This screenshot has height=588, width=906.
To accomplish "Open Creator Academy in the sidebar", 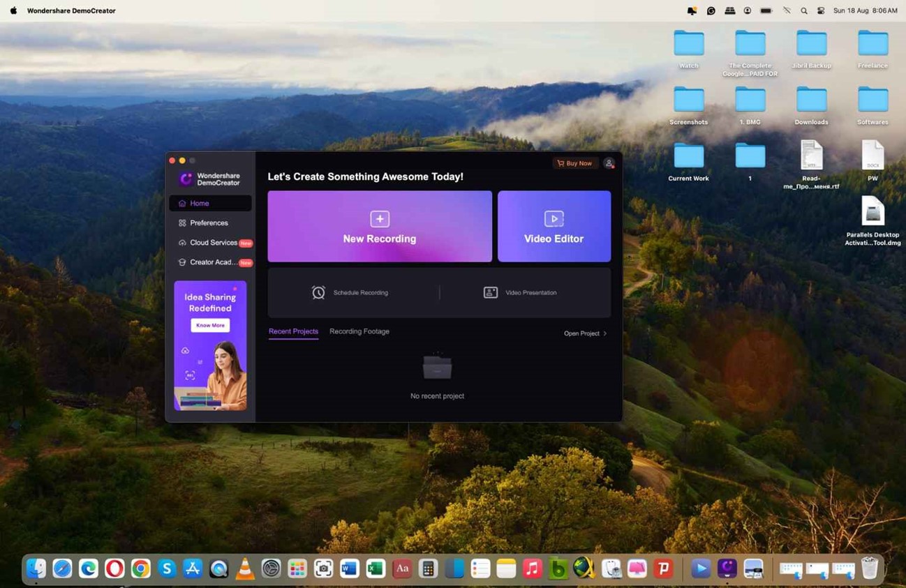I will 210,262.
